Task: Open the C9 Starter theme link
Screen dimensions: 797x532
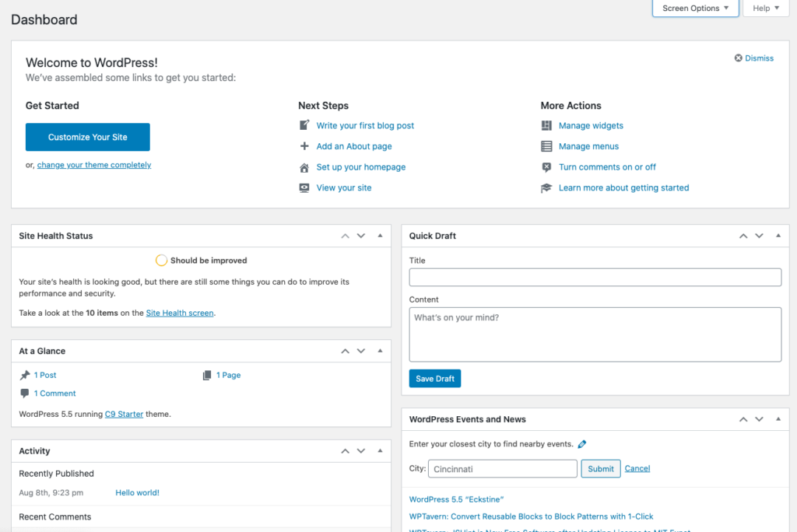Action: tap(124, 414)
